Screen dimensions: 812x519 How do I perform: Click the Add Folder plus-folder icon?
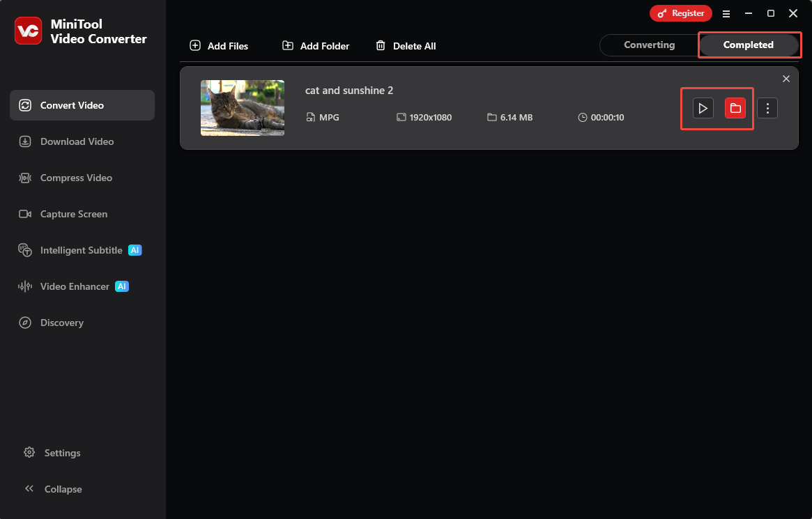click(287, 45)
